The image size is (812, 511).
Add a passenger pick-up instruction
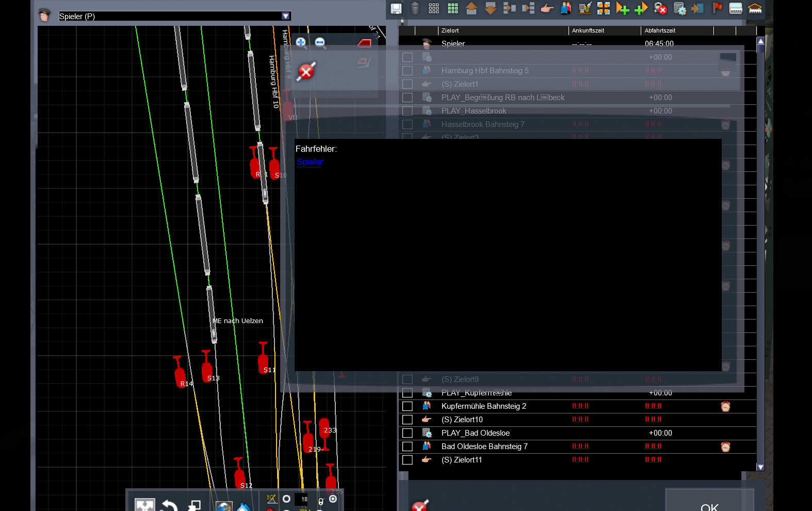566,8
